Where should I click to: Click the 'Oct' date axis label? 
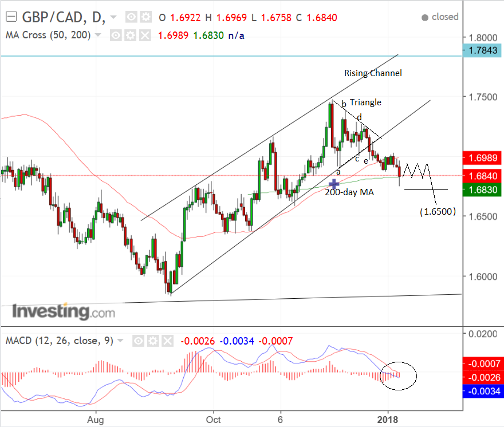(x=214, y=420)
